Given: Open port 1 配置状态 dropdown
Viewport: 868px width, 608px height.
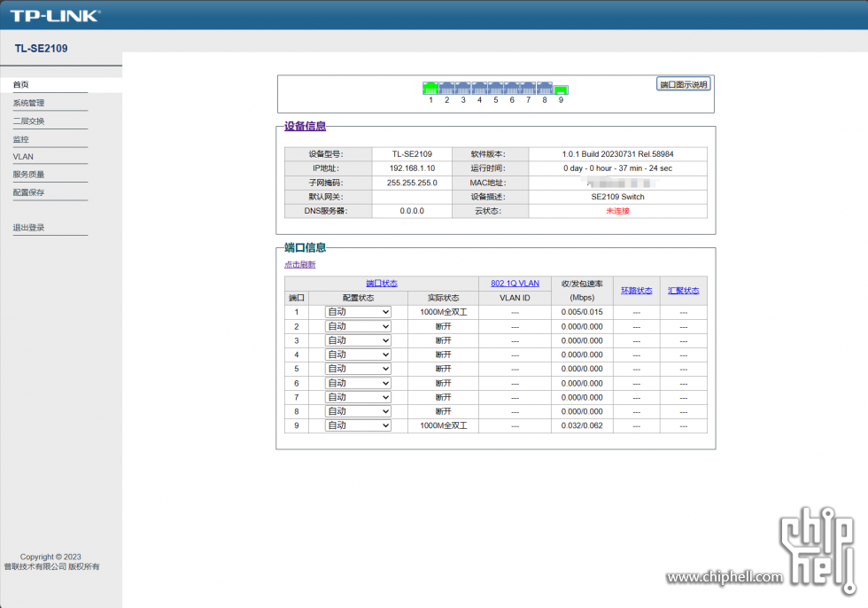Looking at the screenshot, I should 358,312.
